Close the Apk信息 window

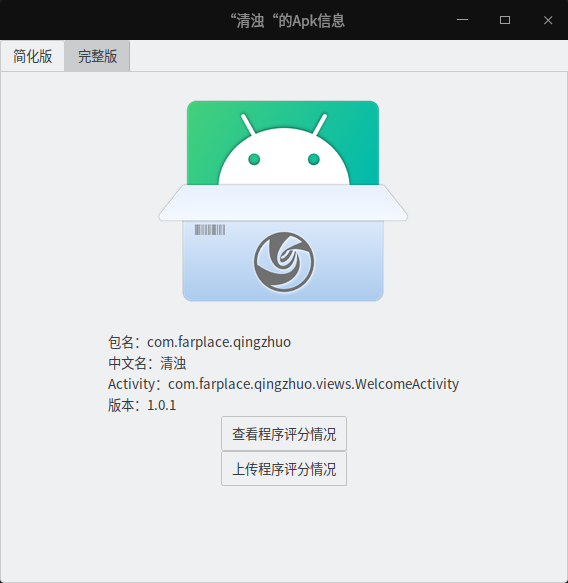548,20
